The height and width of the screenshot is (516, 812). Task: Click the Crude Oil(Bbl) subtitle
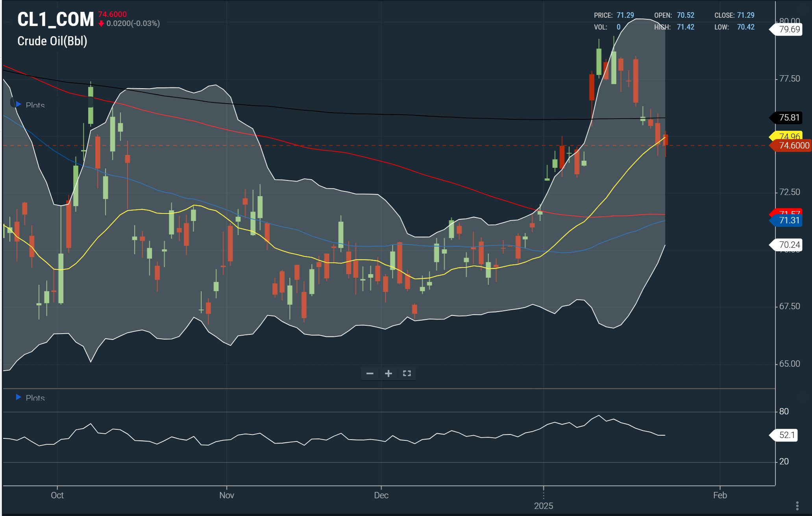[x=52, y=41]
